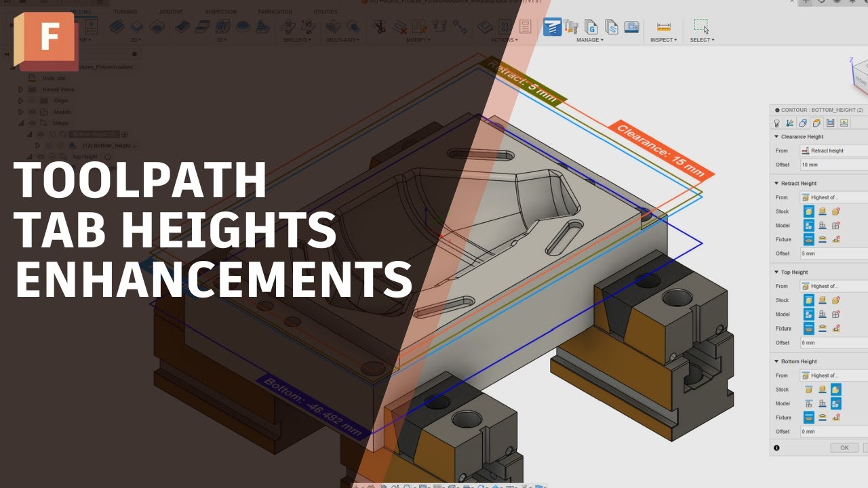Open the SELECT dropdown menu

702,40
